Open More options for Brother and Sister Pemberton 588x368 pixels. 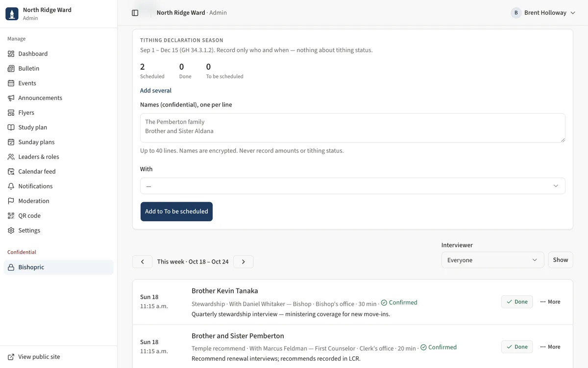click(550, 347)
